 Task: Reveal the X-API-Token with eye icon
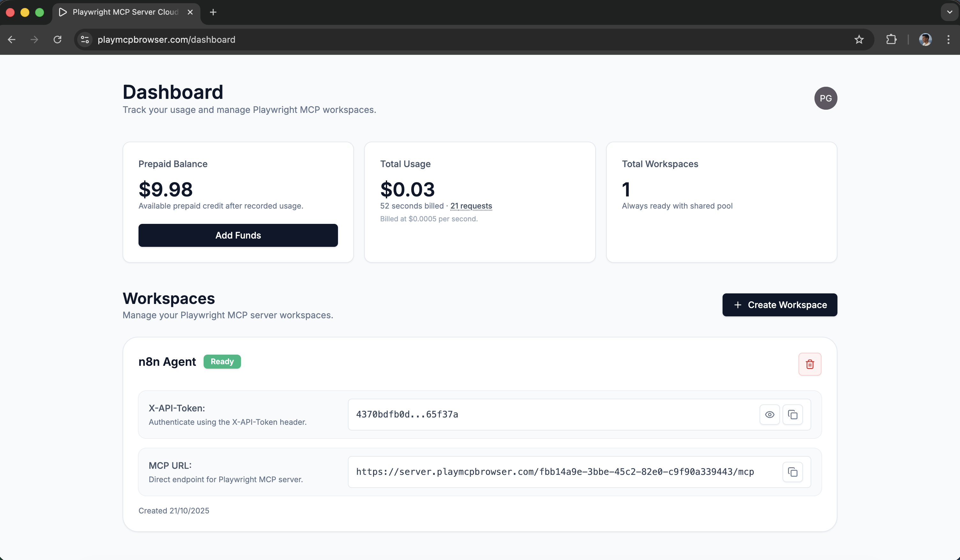point(769,415)
